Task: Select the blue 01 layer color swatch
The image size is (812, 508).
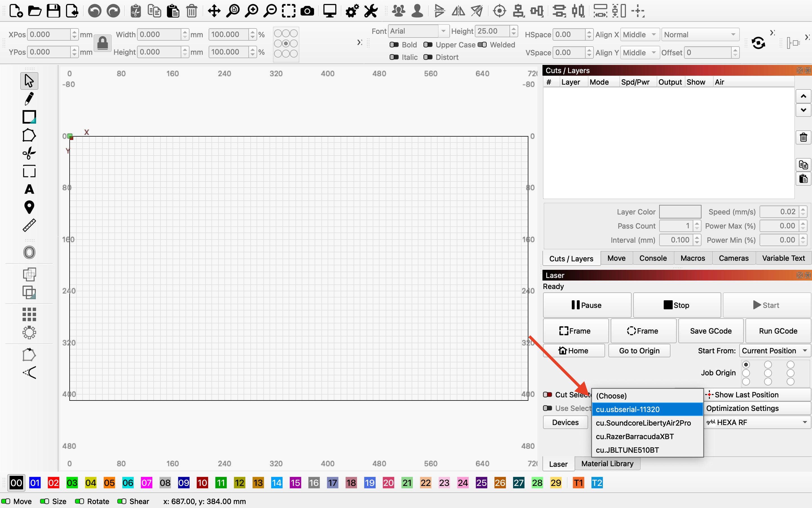Action: 35,483
